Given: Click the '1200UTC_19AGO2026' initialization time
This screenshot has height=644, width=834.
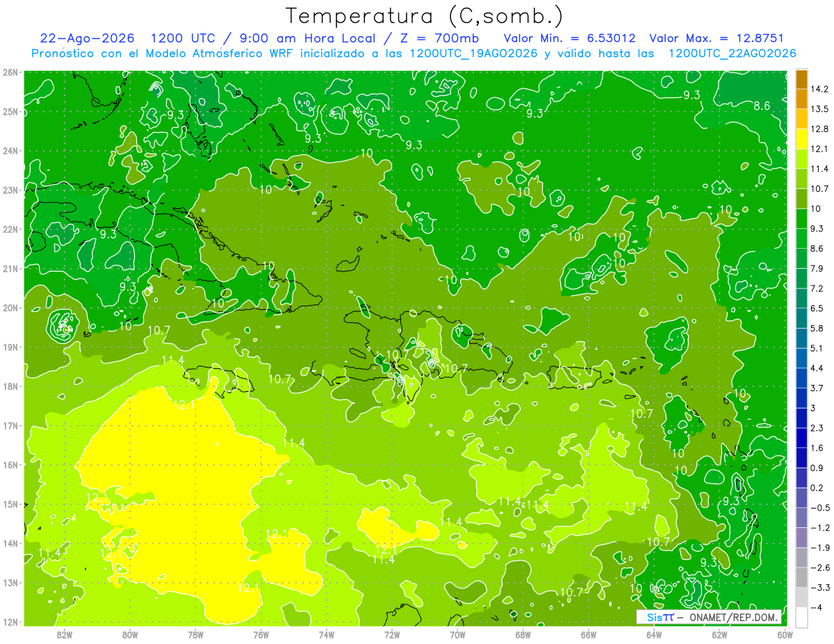Looking at the screenshot, I should [473, 53].
